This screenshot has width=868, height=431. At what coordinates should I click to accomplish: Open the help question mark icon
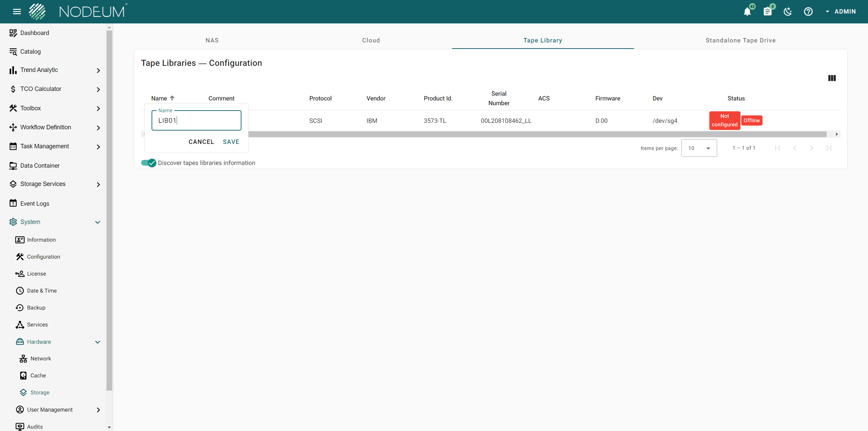pyautogui.click(x=808, y=12)
